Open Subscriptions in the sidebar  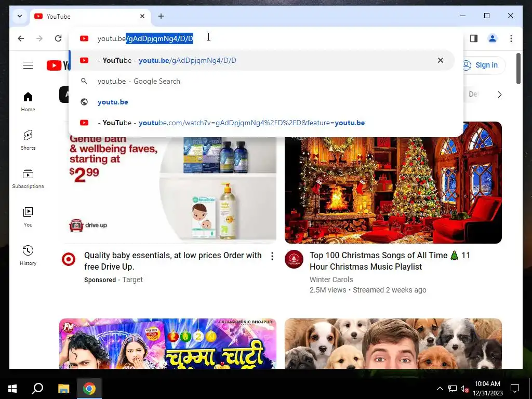pos(28,179)
